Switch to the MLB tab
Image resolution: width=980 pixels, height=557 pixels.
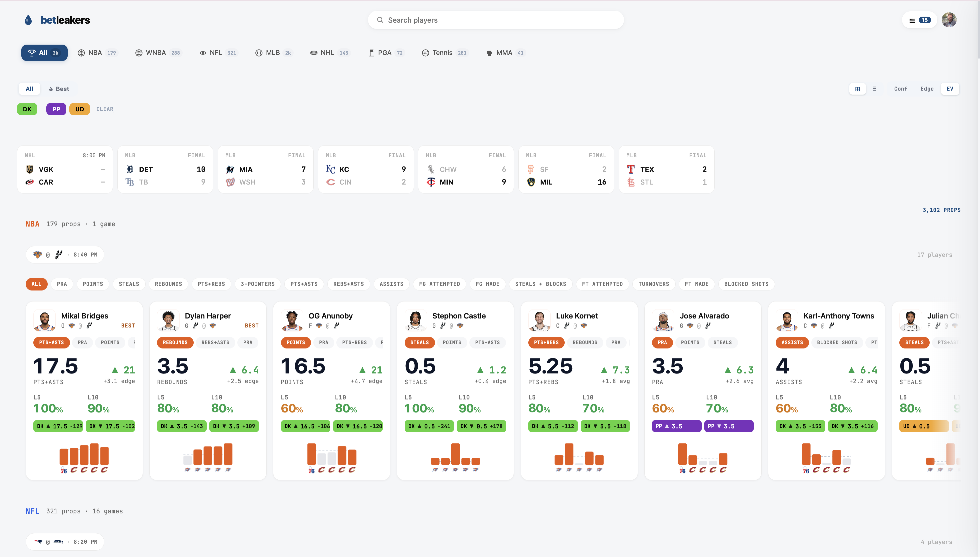pos(273,53)
